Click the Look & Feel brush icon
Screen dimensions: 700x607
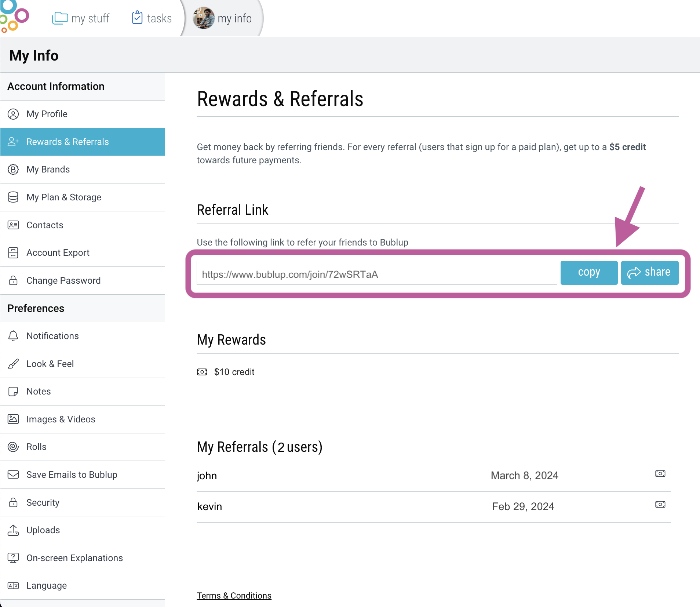point(13,364)
